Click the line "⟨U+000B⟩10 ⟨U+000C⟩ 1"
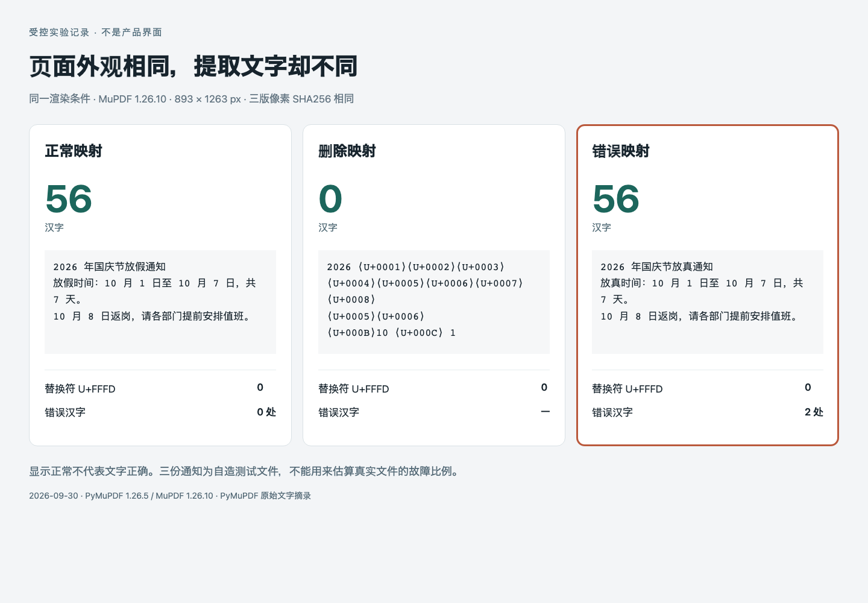This screenshot has height=603, width=868. [x=391, y=333]
